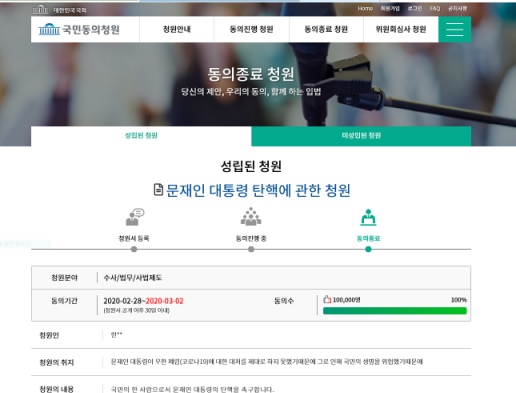Click the green 동의종료 step icon
Image resolution: width=516 pixels, height=393 pixels.
pyautogui.click(x=368, y=217)
